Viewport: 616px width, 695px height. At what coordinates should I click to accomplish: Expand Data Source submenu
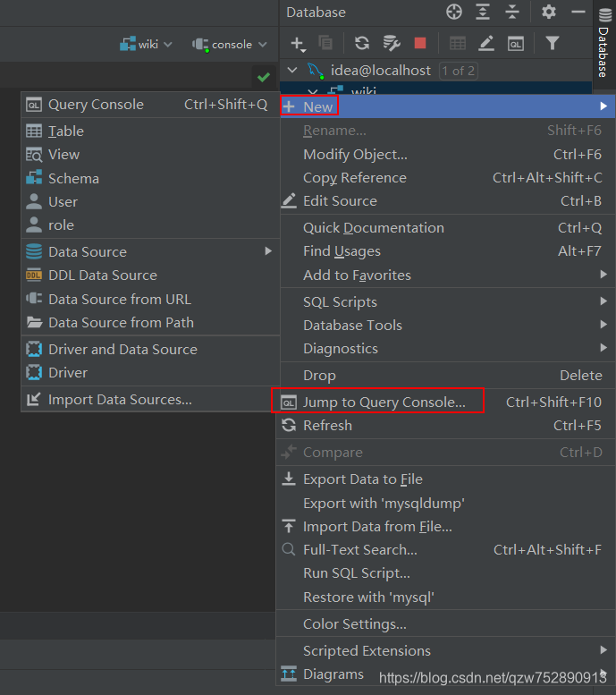click(x=151, y=251)
